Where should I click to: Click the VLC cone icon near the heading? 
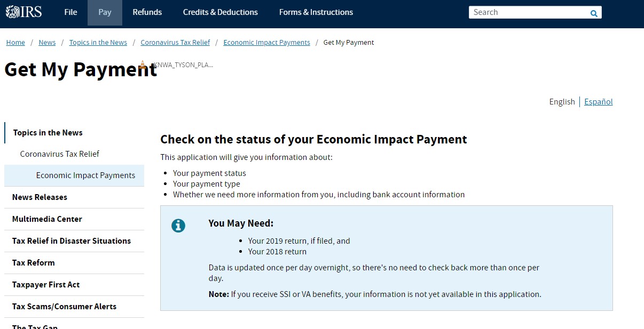(x=143, y=65)
